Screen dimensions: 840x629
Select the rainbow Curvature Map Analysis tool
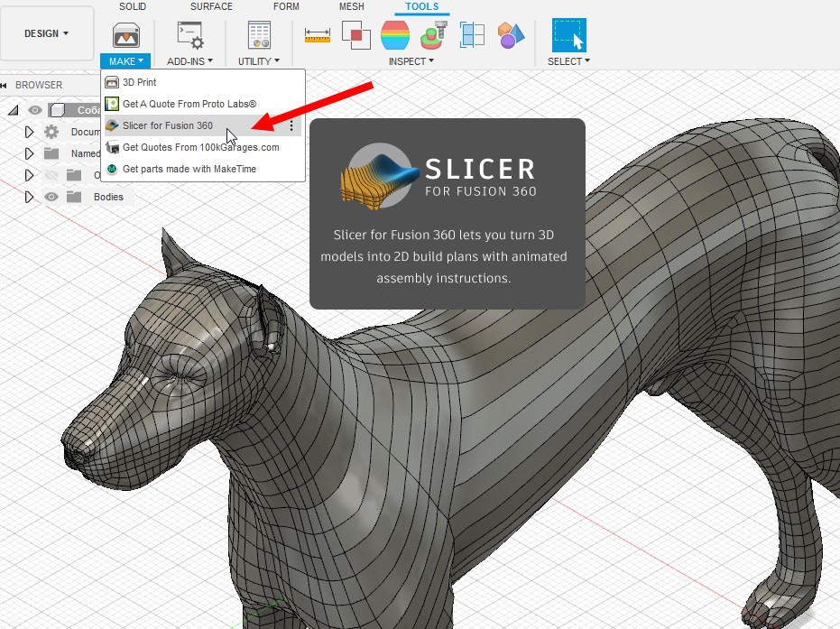click(395, 35)
